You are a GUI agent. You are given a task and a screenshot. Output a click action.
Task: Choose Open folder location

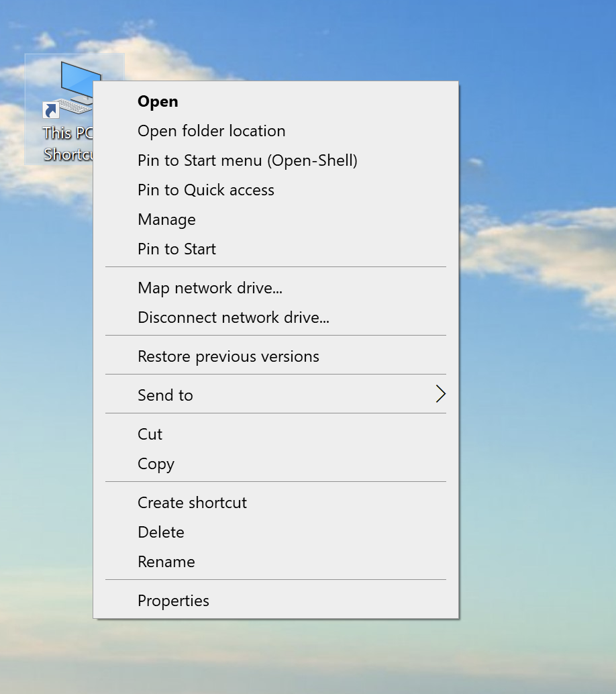tap(211, 131)
